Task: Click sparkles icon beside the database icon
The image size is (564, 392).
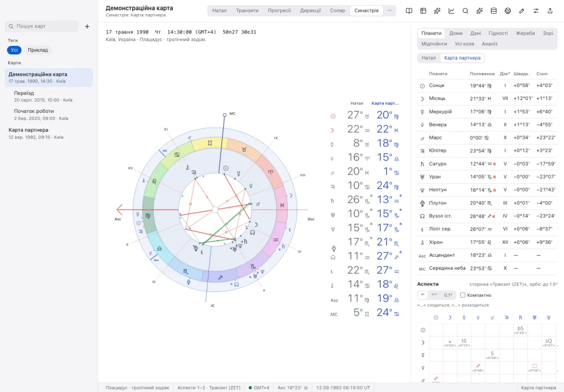Action: (x=479, y=11)
